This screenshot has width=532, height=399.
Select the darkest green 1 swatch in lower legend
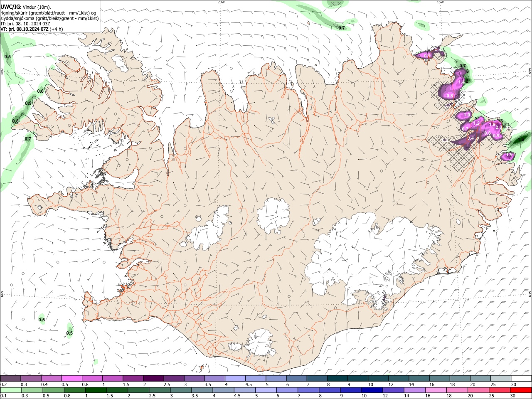click(96, 390)
